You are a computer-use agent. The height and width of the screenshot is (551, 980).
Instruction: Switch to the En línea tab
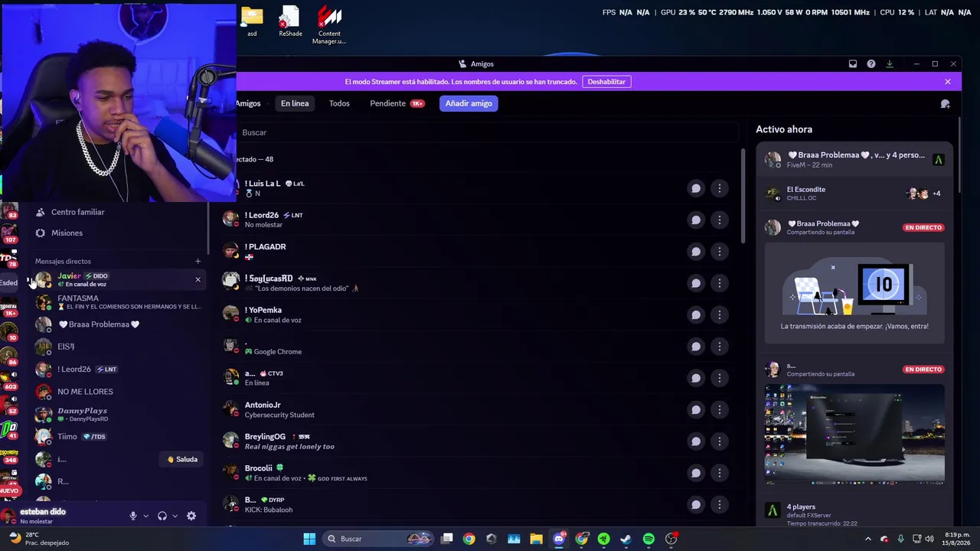pyautogui.click(x=295, y=103)
